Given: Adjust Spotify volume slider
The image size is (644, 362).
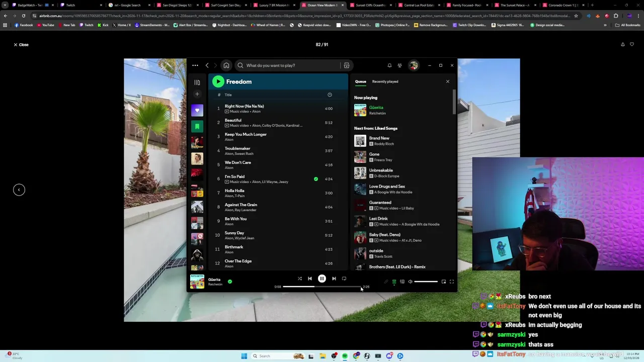Looking at the screenshot, I should (x=426, y=282).
